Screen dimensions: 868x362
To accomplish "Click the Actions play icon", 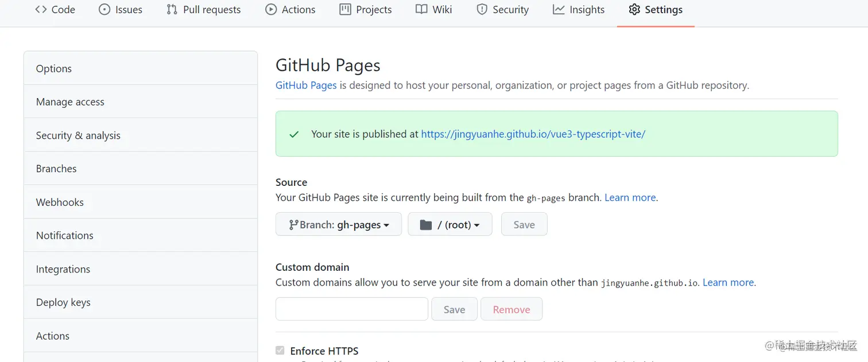I will (x=271, y=10).
